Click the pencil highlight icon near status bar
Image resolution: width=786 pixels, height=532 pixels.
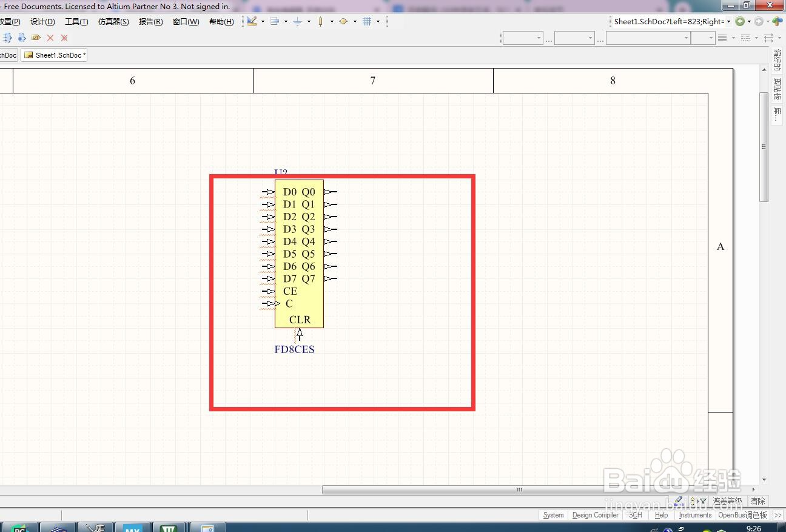[x=678, y=501]
